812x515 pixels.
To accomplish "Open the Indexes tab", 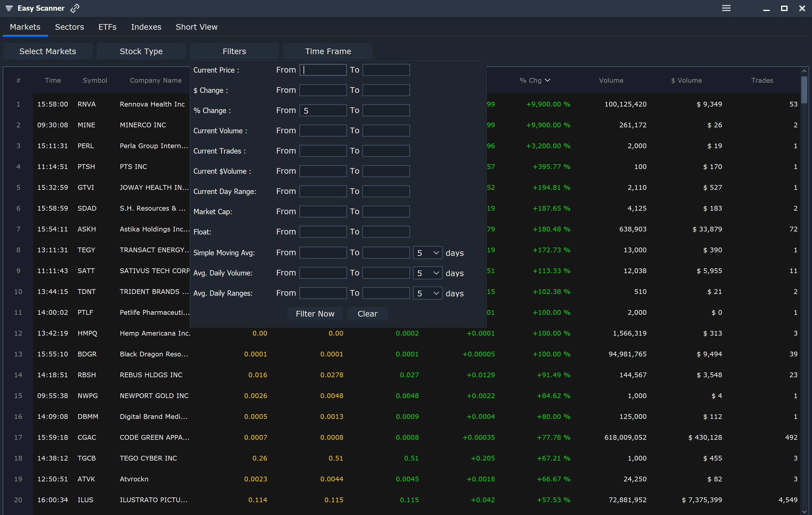I will tap(146, 27).
